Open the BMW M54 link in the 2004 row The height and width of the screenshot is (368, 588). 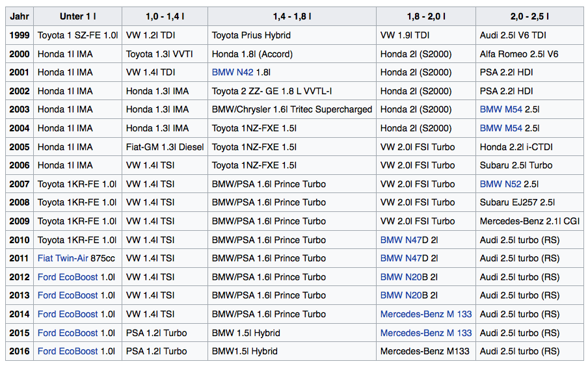click(x=501, y=128)
